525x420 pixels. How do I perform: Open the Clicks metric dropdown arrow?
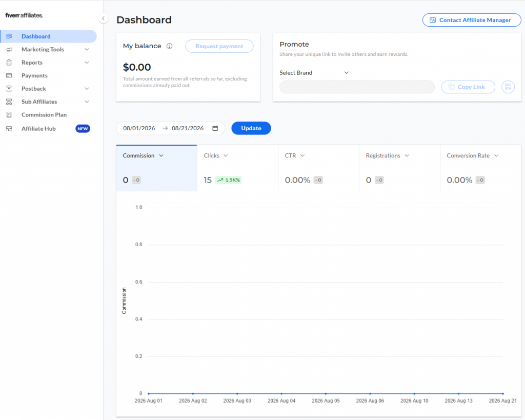[x=226, y=155]
